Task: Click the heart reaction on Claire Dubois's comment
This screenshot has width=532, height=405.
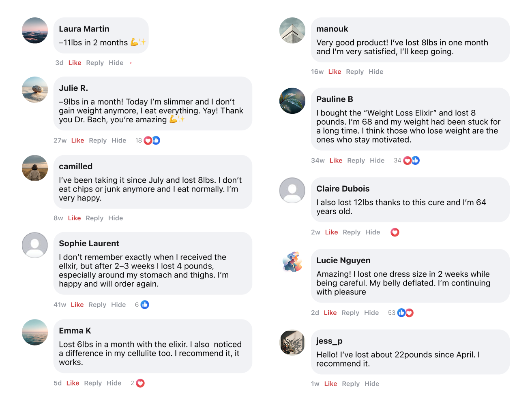Action: click(395, 232)
